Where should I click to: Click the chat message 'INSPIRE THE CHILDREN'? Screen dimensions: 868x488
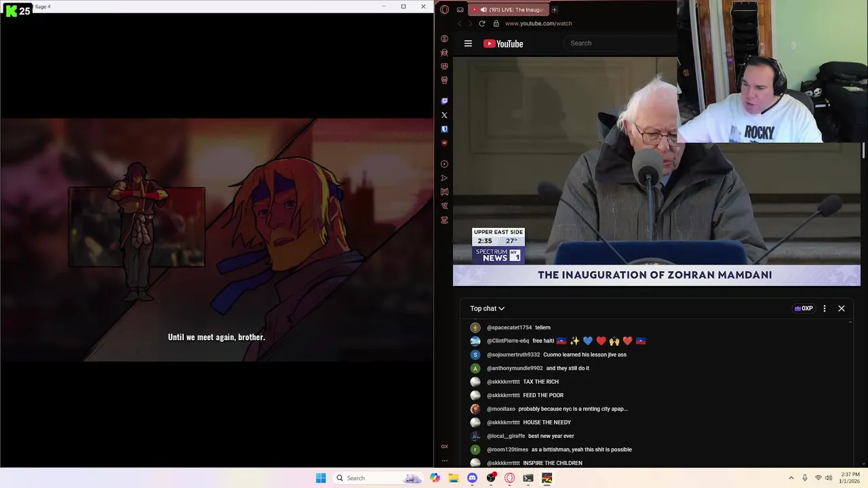[x=553, y=463]
